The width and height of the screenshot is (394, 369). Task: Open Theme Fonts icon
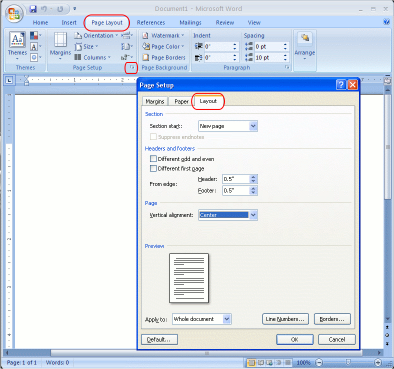click(36, 46)
